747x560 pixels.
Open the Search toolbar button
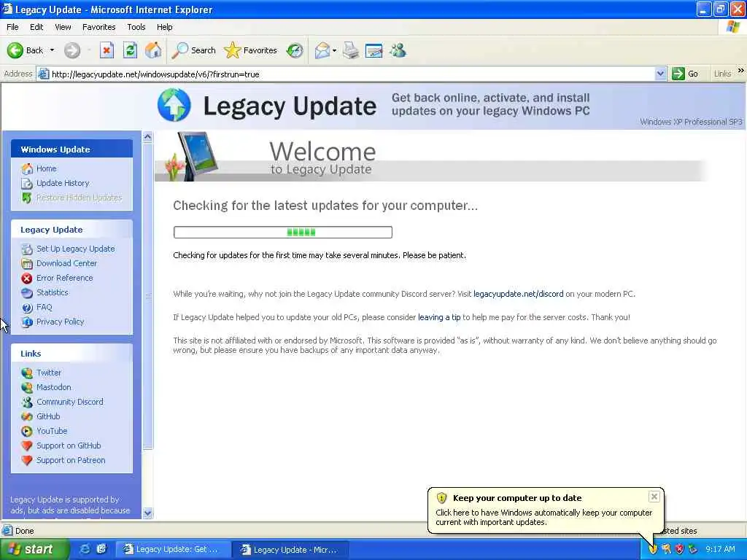(x=193, y=50)
